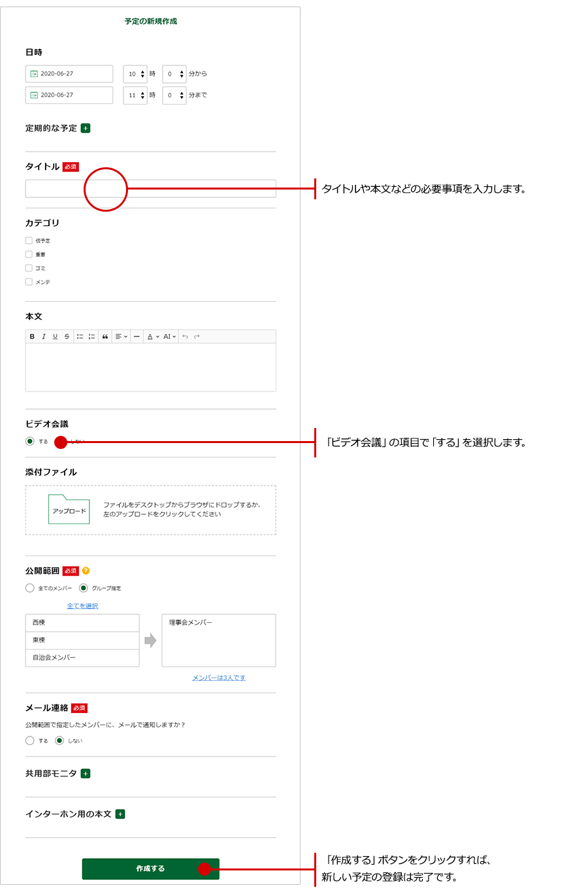Check the 重要 category checkbox

click(29, 254)
